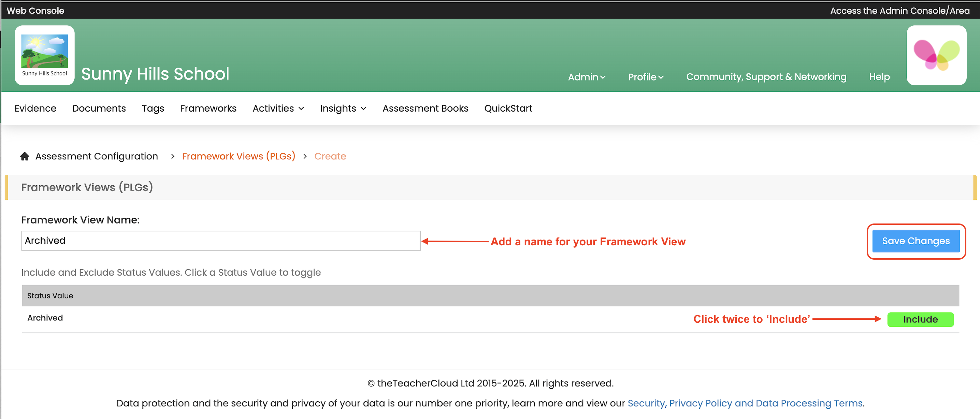Navigate to Assessment Books
This screenshot has height=419, width=980.
(x=425, y=109)
